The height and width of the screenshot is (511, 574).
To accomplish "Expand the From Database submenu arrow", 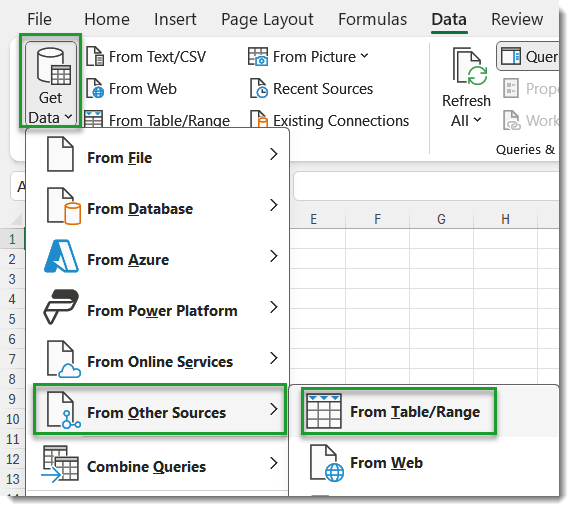I will (273, 205).
